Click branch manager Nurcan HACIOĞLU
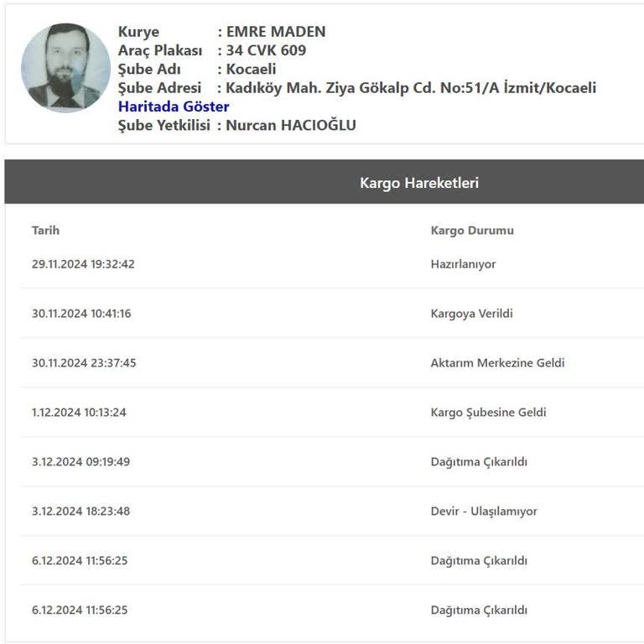 click(291, 125)
